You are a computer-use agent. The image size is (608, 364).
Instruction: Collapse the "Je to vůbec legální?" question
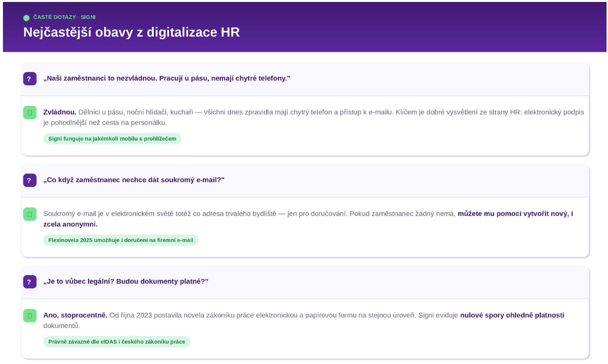coord(126,282)
